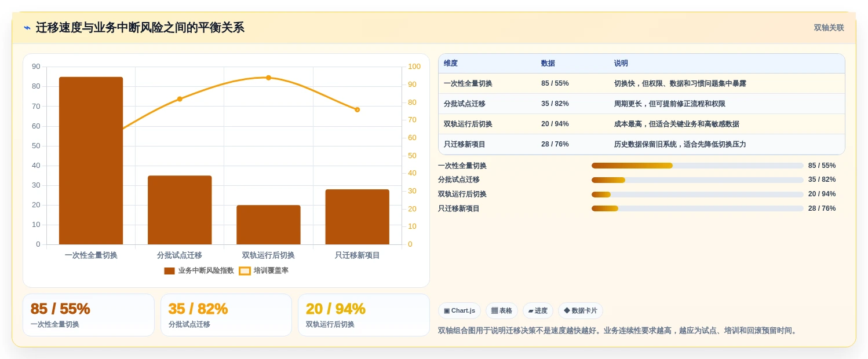The width and height of the screenshot is (868, 359).
Task: Toggle the 培训覆盖率 legend swatch
Action: click(245, 270)
